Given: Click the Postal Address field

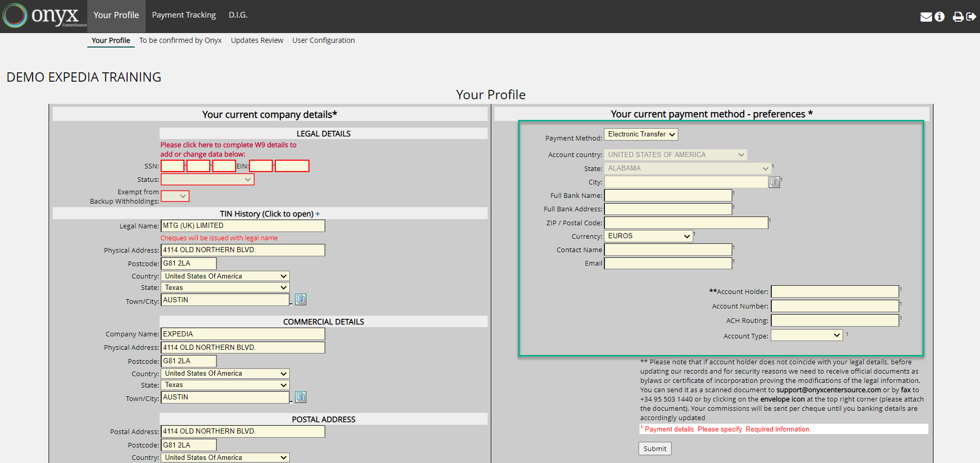Looking at the screenshot, I should point(243,431).
